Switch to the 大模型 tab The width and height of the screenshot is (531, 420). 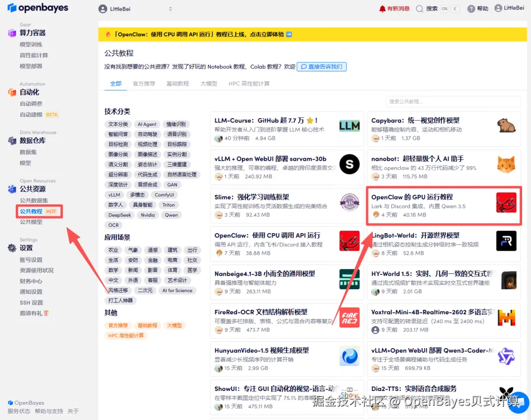point(208,84)
